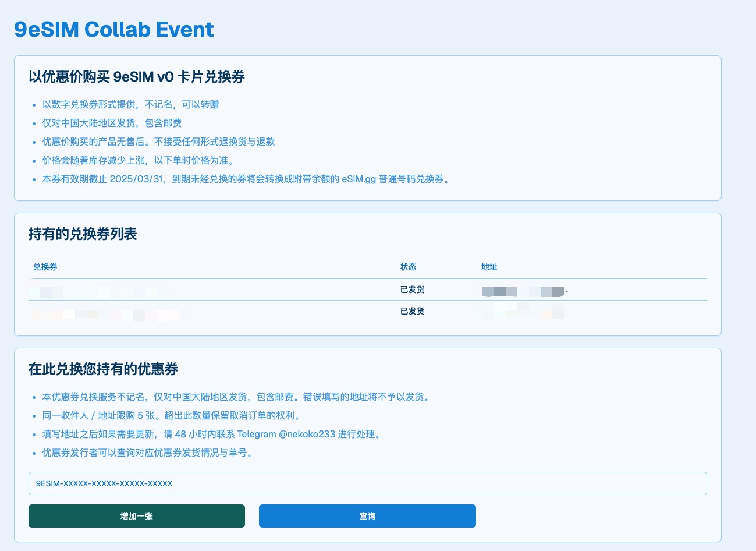Click the 查询 button

367,516
